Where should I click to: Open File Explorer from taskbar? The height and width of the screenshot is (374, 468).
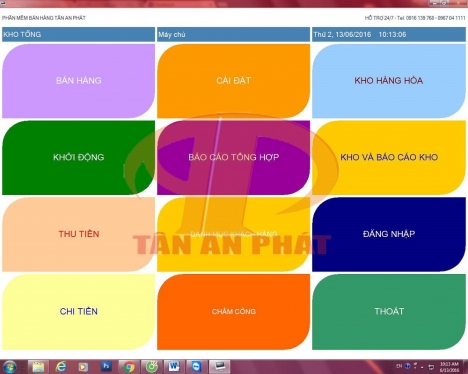[x=38, y=367]
